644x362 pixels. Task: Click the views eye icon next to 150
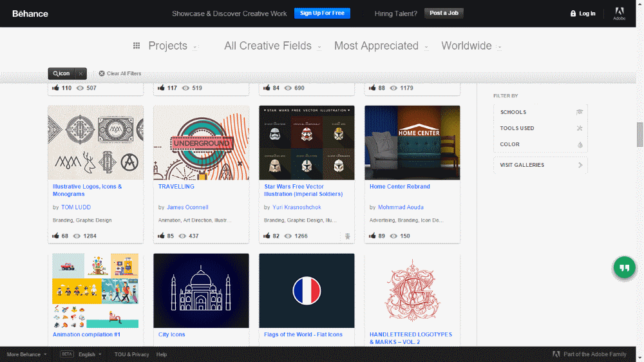click(x=393, y=236)
